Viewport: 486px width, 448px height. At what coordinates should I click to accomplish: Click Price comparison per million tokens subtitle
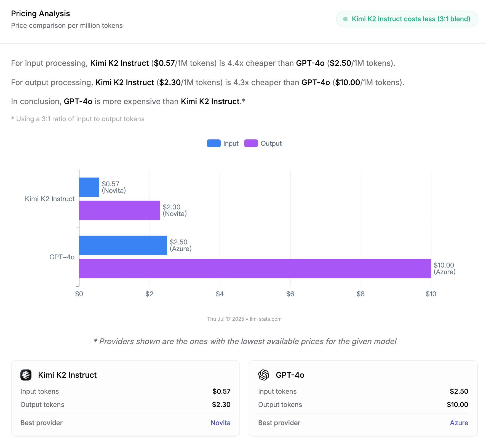[67, 26]
